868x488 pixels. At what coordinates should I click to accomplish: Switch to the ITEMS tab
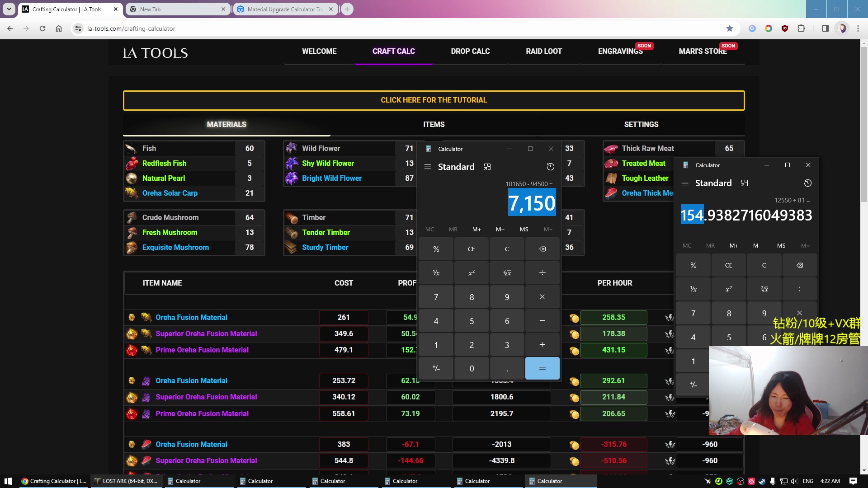(x=434, y=124)
